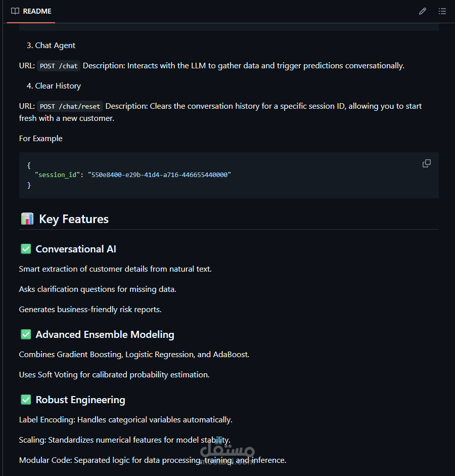
Task: Click the "For Example" text line
Action: coord(41,139)
